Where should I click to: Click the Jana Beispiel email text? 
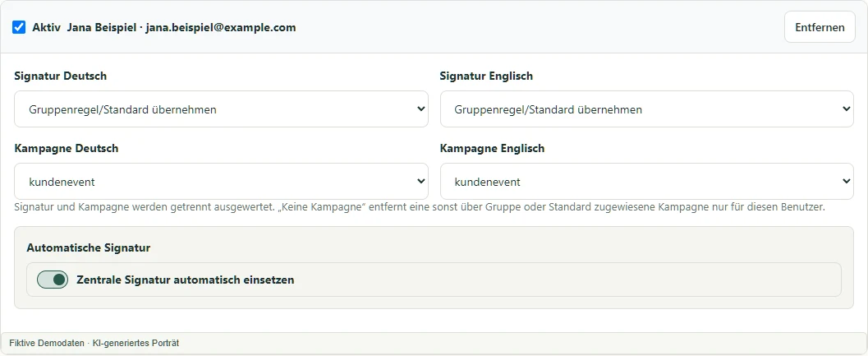[x=221, y=27]
